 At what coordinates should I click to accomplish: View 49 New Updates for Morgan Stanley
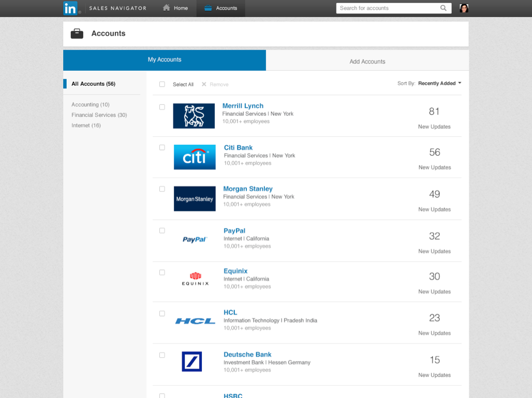point(435,201)
